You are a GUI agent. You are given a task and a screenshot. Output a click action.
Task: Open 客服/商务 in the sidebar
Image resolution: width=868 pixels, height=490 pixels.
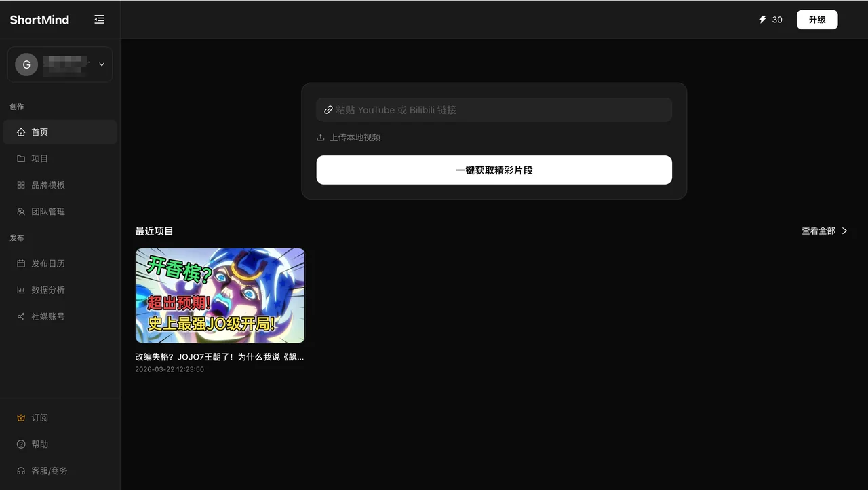tap(60, 471)
